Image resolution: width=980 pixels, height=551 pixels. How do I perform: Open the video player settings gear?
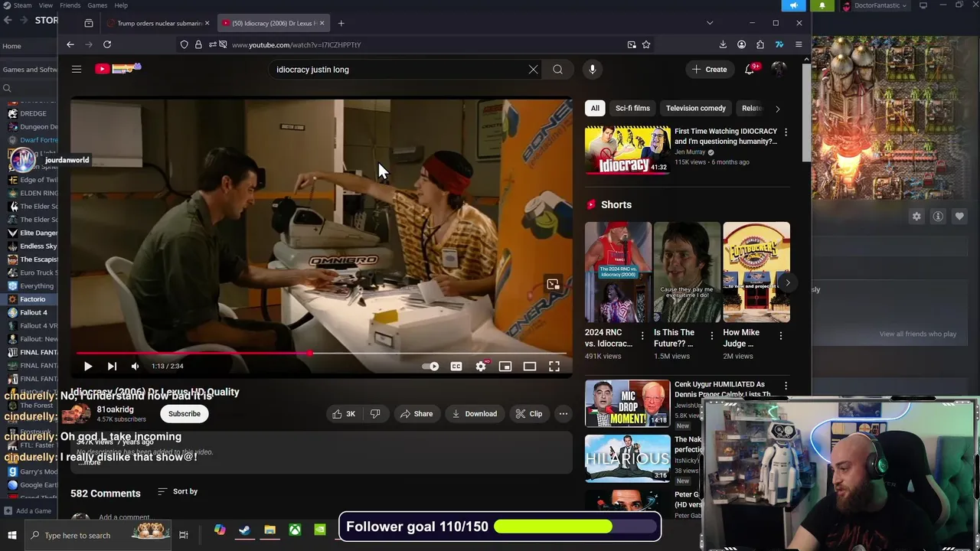[481, 367]
